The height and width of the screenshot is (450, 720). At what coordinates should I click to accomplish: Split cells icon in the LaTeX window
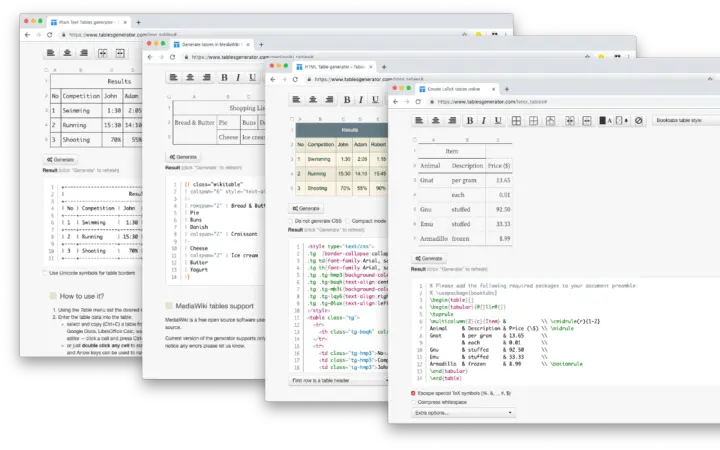587,121
